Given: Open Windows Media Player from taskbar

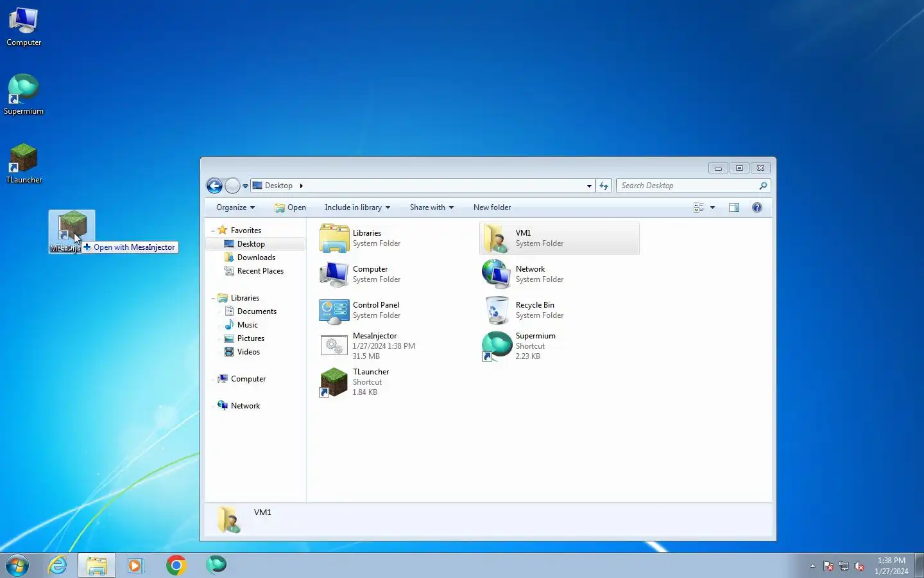Looking at the screenshot, I should tap(136, 566).
